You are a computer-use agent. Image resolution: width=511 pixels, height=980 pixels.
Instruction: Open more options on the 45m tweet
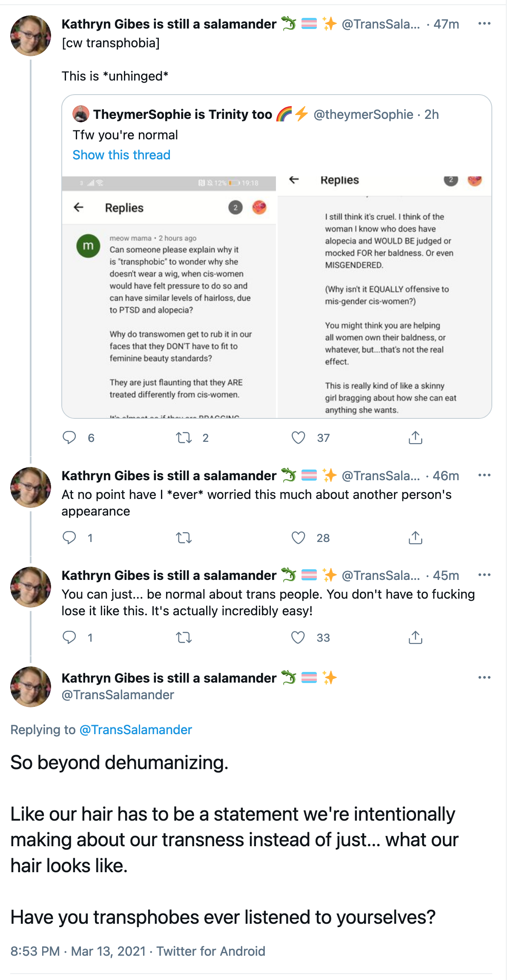[484, 575]
